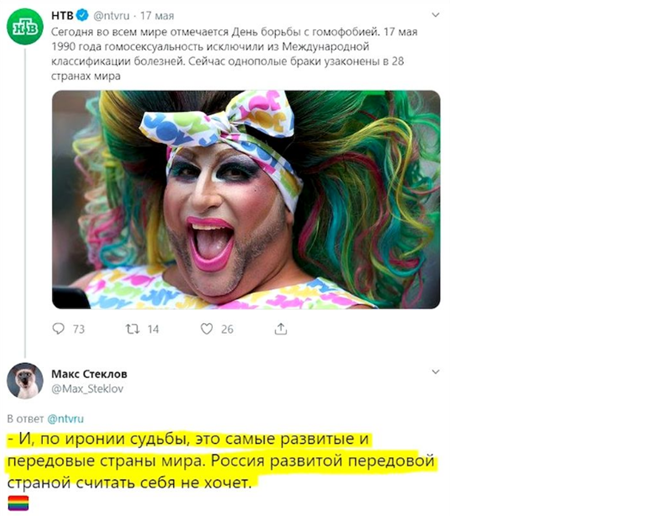The width and height of the screenshot is (648, 516).
Task: Select the rainbow flag emoji in reply
Action: pos(18,503)
